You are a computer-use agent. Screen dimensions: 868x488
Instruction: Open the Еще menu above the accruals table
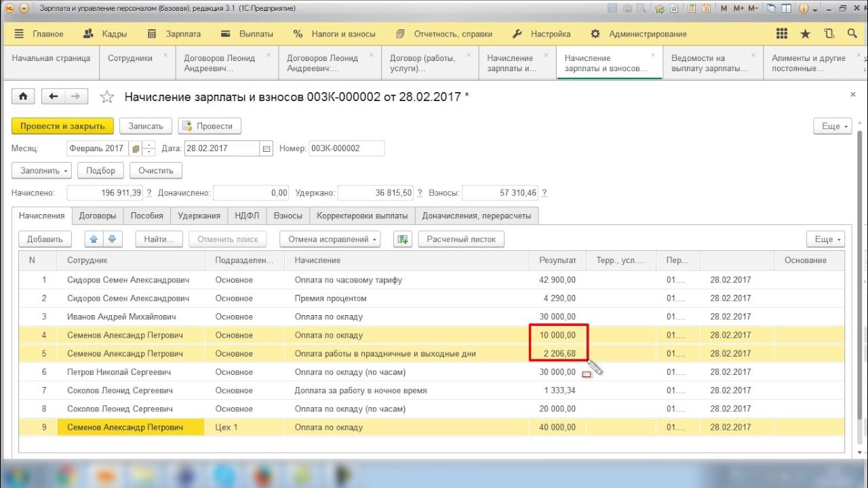[825, 239]
